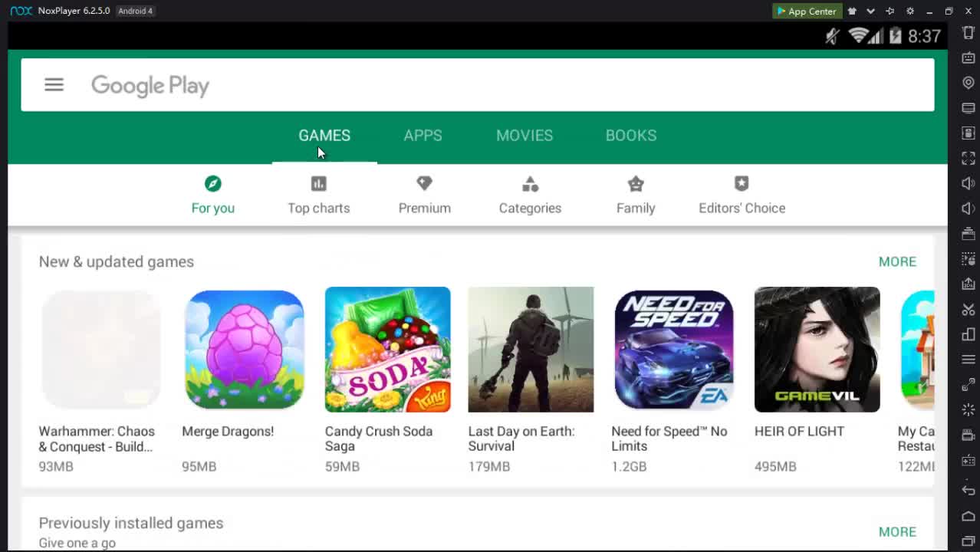This screenshot has height=552, width=980.
Task: Select the For you compass icon
Action: [213, 183]
